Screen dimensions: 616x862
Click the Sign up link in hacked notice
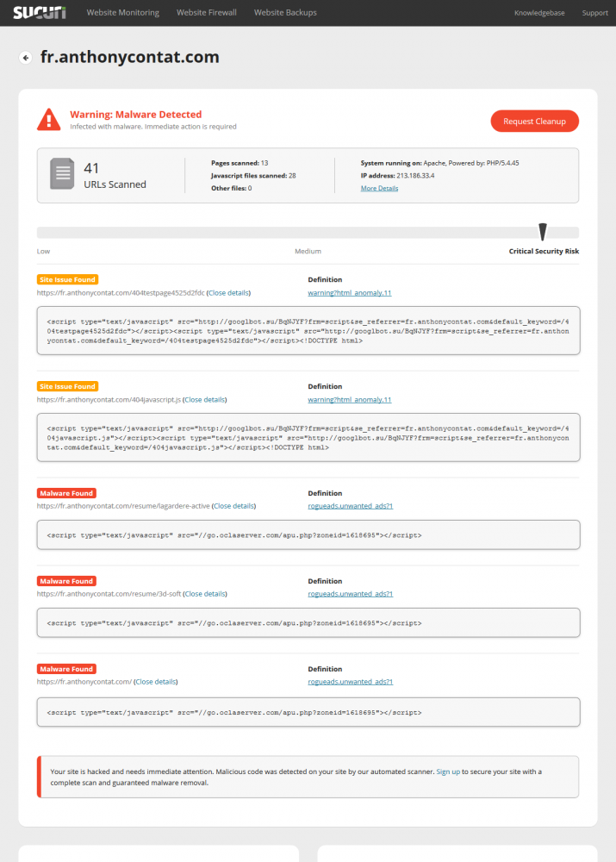click(448, 771)
